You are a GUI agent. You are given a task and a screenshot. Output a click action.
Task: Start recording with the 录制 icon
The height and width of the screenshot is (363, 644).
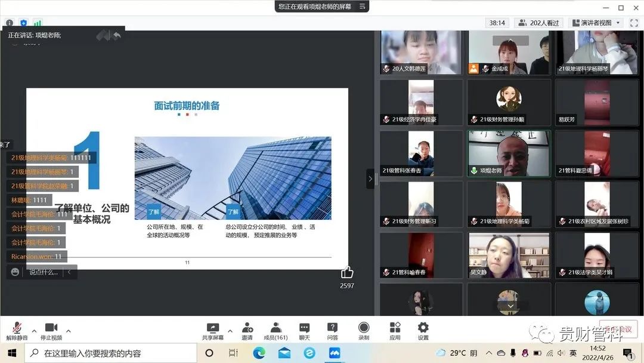click(364, 328)
